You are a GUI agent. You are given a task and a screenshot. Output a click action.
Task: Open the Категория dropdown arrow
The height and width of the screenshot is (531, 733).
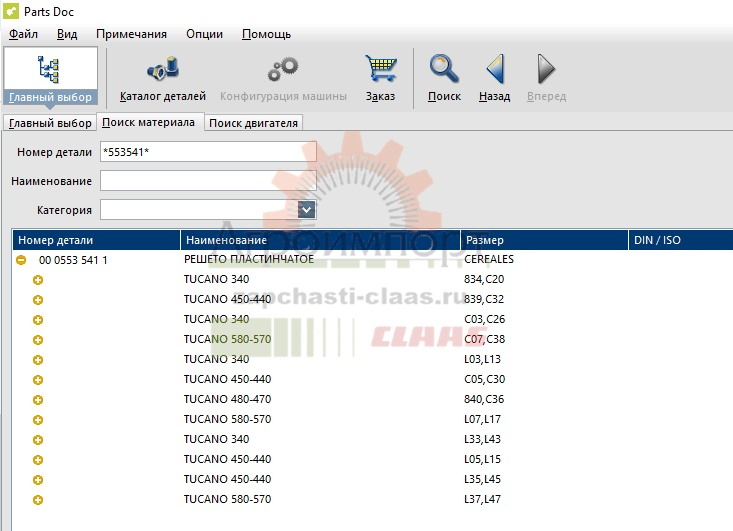click(x=306, y=210)
